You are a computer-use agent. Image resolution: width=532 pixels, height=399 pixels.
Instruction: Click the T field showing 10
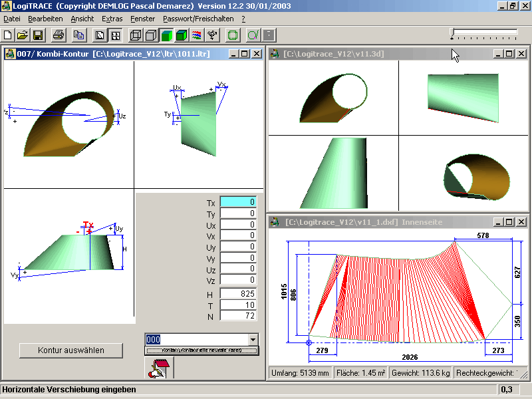click(238, 305)
